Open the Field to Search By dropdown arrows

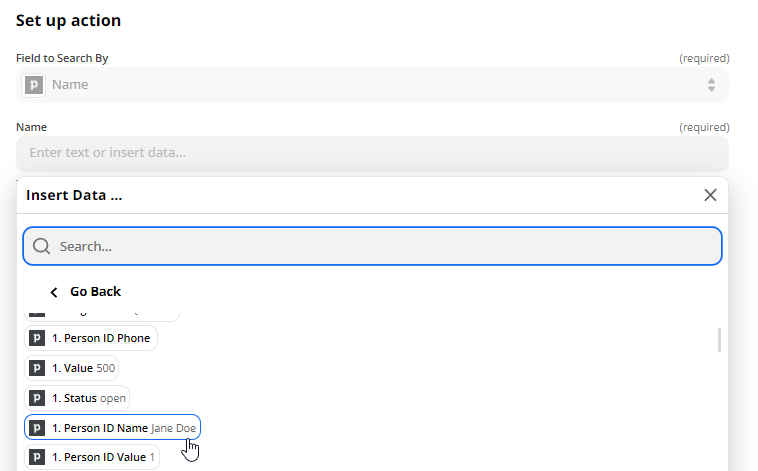point(711,85)
